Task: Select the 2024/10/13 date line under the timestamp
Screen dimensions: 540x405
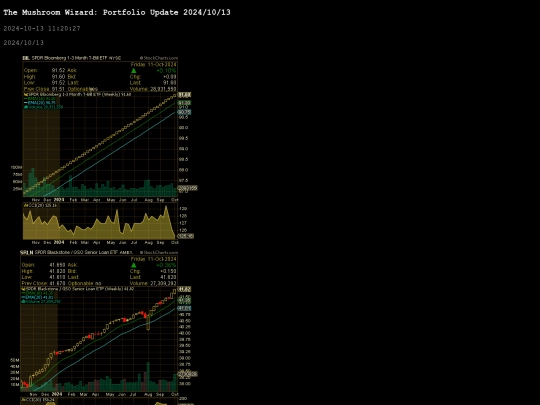Action: click(23, 43)
